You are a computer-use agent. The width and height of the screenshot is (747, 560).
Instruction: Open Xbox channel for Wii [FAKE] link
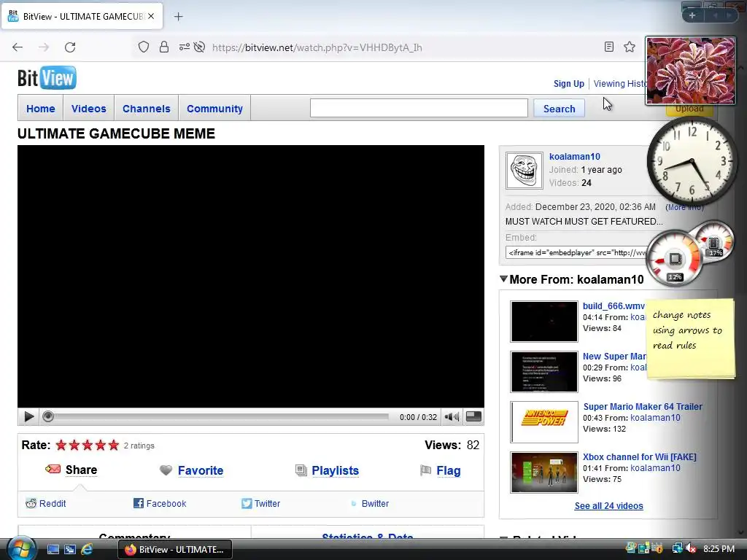pos(639,456)
